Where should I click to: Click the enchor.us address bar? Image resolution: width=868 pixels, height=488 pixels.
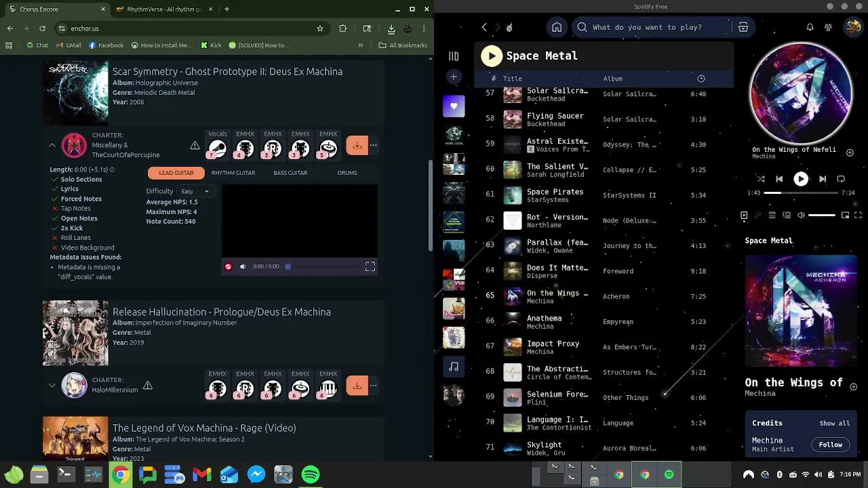(190, 28)
